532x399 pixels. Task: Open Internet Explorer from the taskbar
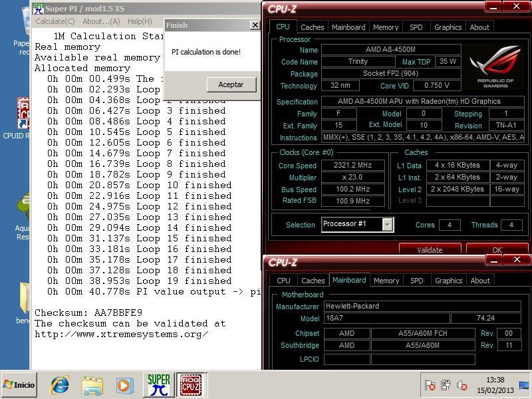60,385
